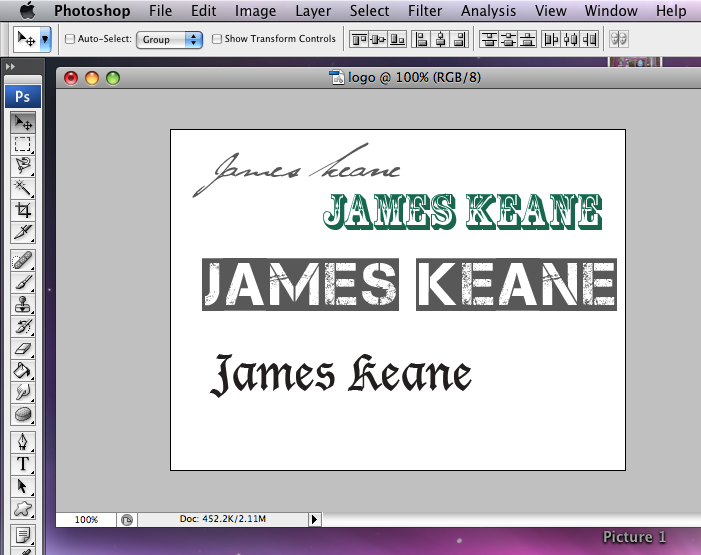Open the Select menu
This screenshot has height=555, width=701.
point(369,10)
